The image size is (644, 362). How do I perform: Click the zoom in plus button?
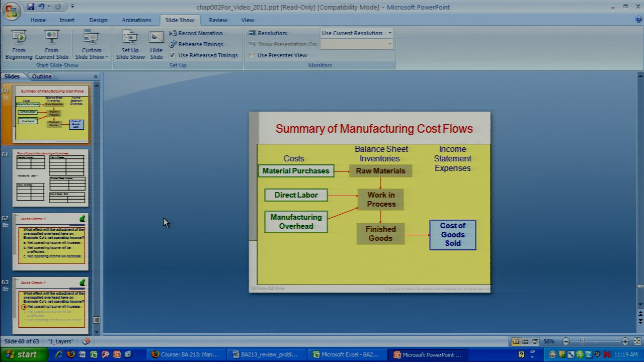[x=624, y=341]
